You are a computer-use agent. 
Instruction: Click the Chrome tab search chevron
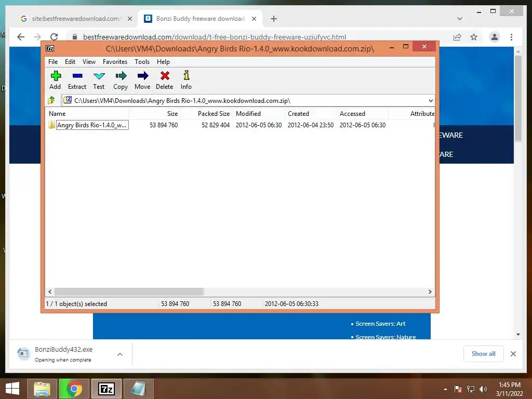point(459,19)
